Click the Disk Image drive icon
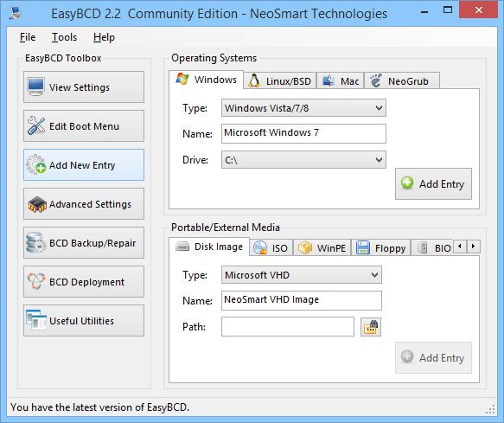 [182, 247]
